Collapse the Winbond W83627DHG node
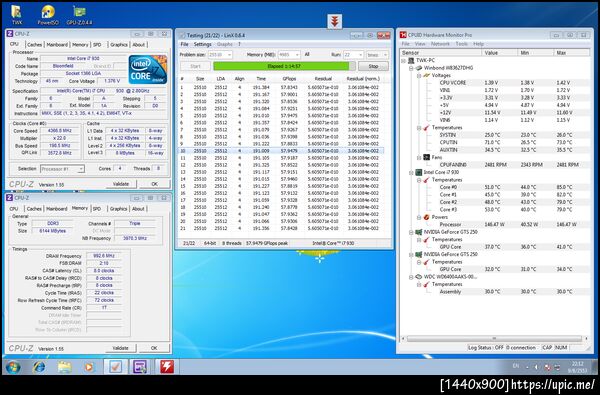 pyautogui.click(x=411, y=68)
